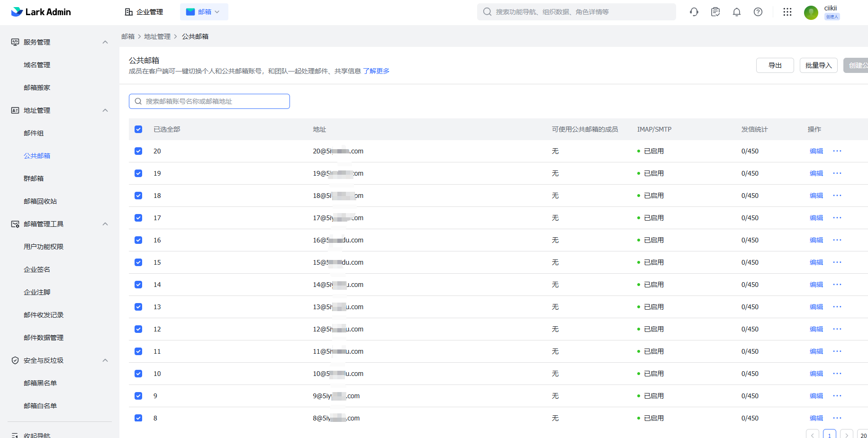868x438 pixels.
Task: Uncheck the checkbox for mailbox 17
Action: pos(138,218)
